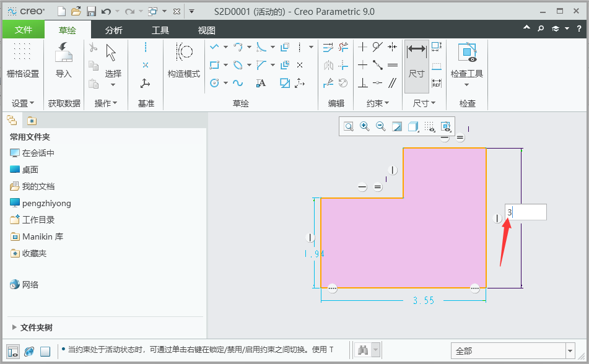The height and width of the screenshot is (364, 589).
Task: Apply the Perpendicular constraint
Action: click(362, 83)
